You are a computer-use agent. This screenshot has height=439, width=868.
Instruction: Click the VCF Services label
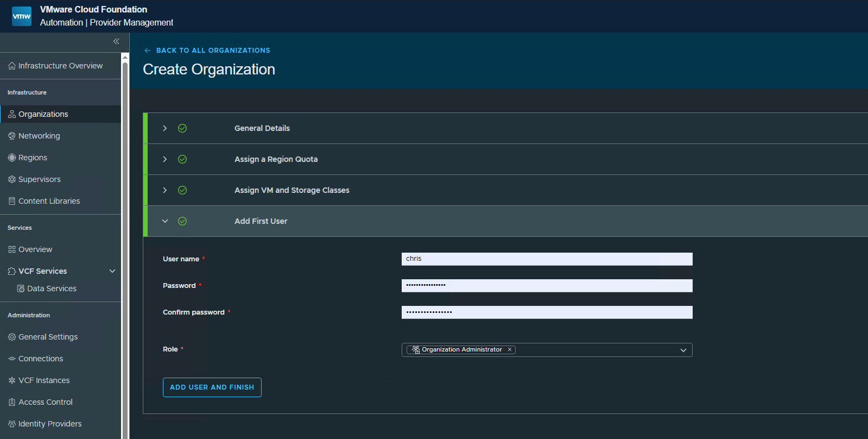43,271
